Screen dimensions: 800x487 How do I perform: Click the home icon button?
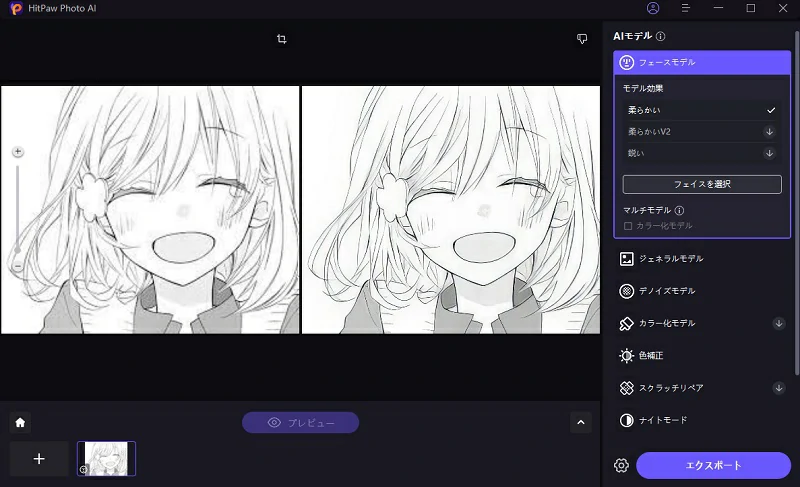point(20,422)
